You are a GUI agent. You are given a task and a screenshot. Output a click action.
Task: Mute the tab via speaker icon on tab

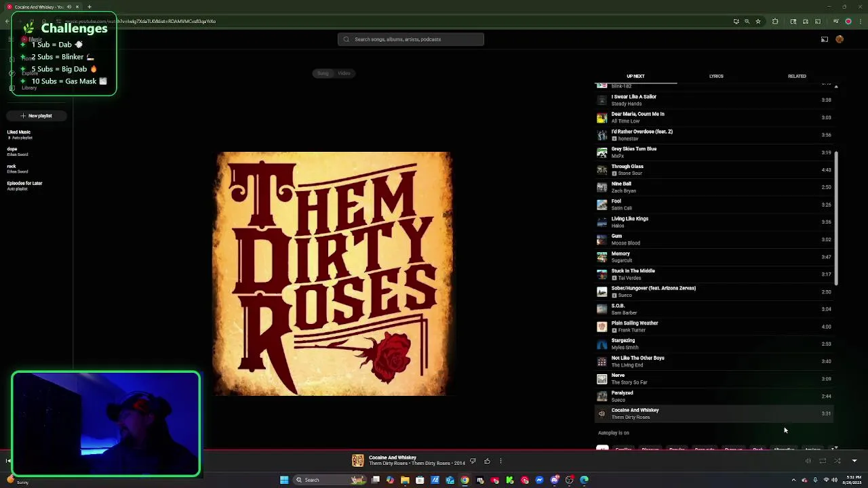coord(69,7)
